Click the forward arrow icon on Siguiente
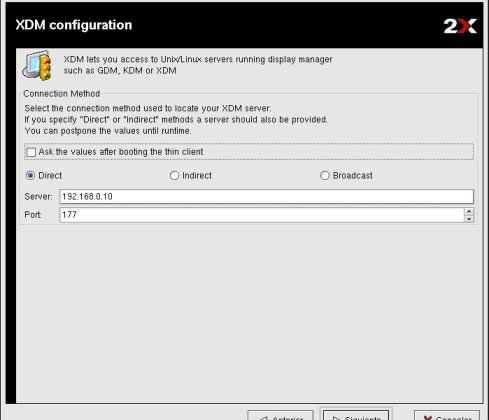The image size is (489, 420). click(x=336, y=418)
